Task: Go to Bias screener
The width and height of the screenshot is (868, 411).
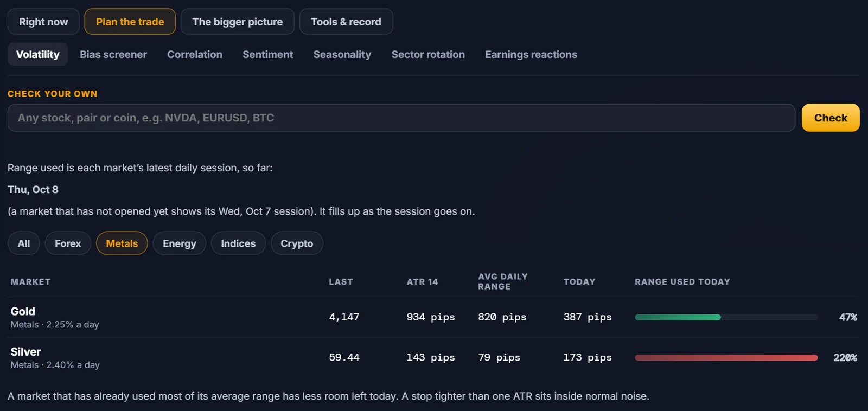Action: click(113, 54)
